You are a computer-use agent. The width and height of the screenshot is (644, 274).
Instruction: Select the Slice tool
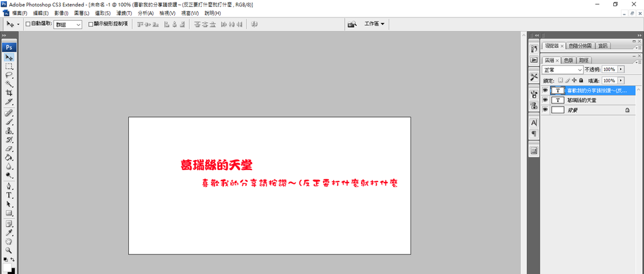click(9, 101)
